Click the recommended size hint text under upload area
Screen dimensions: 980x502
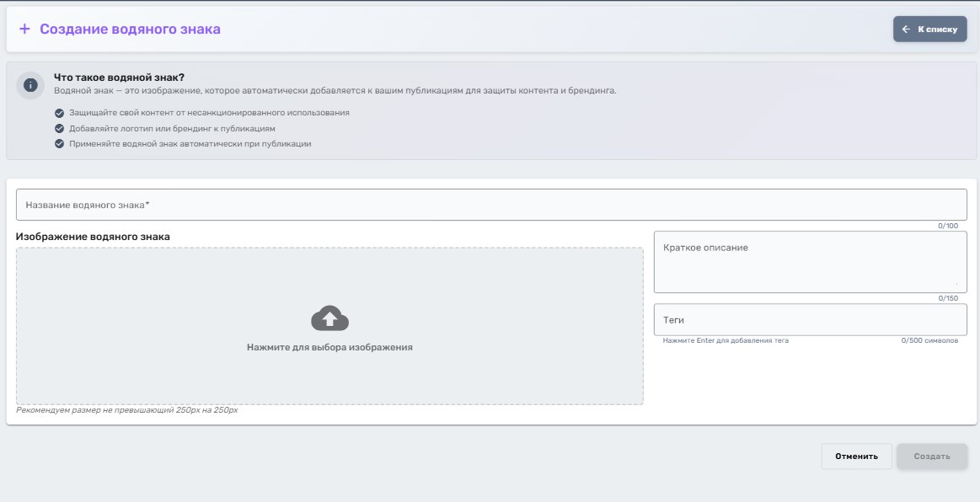(126, 410)
